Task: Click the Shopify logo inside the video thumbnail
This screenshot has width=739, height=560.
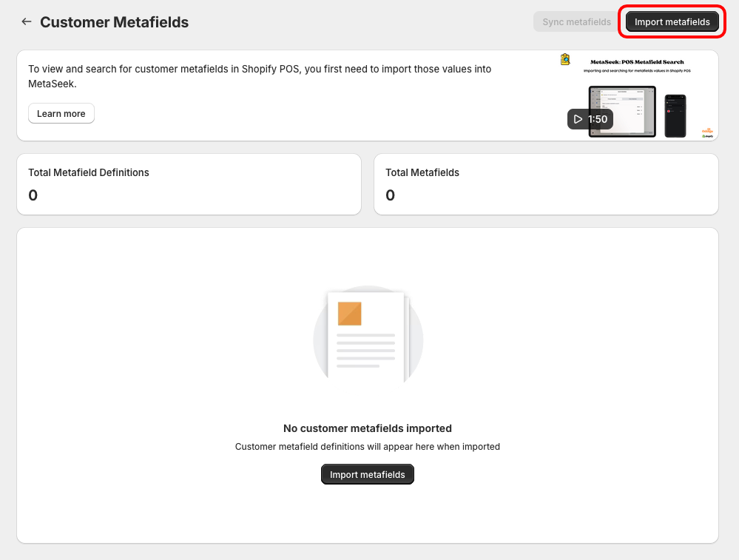Action: [x=707, y=136]
